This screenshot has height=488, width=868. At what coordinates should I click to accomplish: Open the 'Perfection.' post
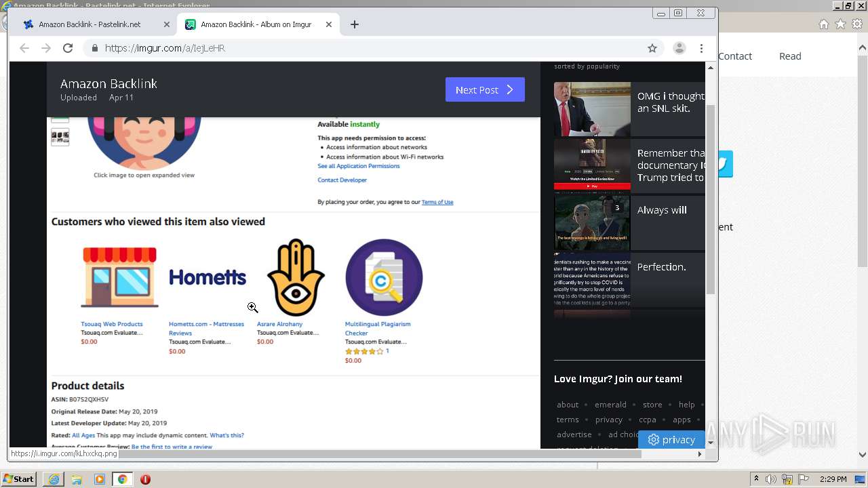[629, 280]
